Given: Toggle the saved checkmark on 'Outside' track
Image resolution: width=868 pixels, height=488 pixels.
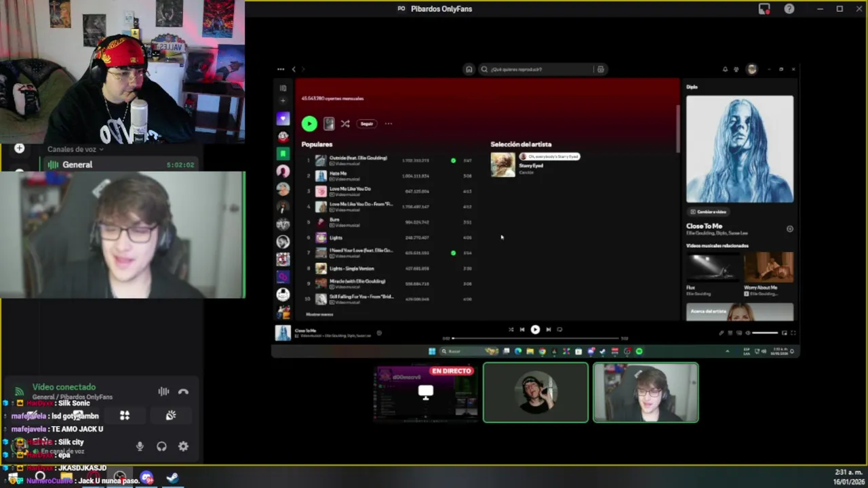Looking at the screenshot, I should click(453, 161).
